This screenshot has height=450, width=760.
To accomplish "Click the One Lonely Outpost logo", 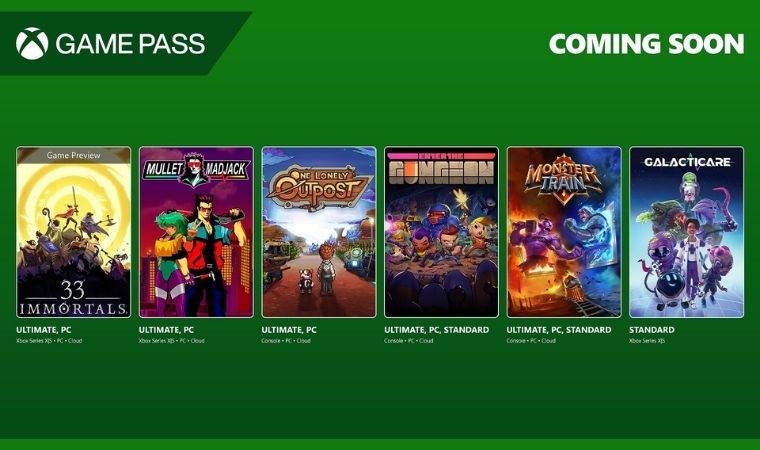I will 318,187.
